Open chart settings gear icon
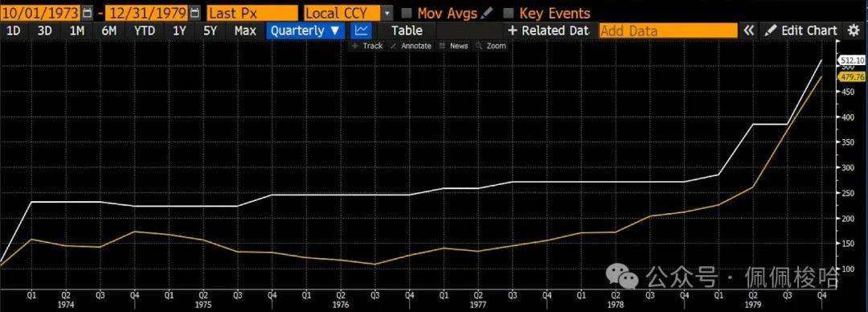This screenshot has width=868, height=312. (854, 31)
